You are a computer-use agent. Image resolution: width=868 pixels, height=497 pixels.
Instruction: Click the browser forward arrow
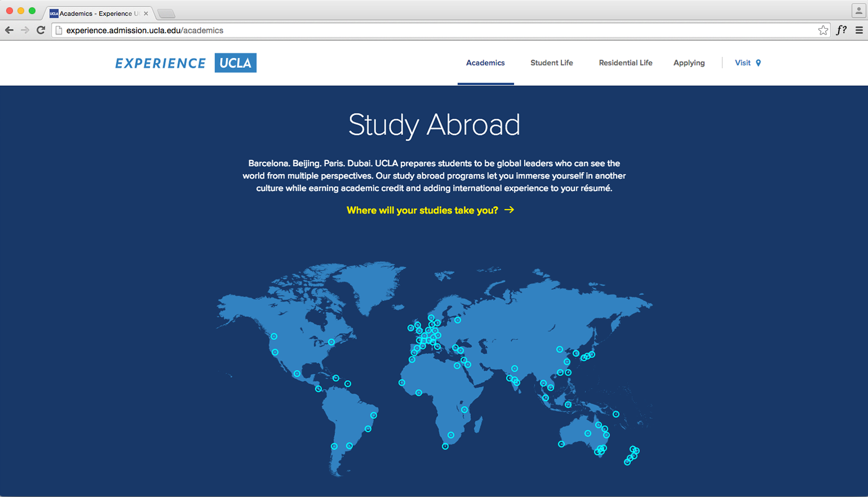(25, 30)
